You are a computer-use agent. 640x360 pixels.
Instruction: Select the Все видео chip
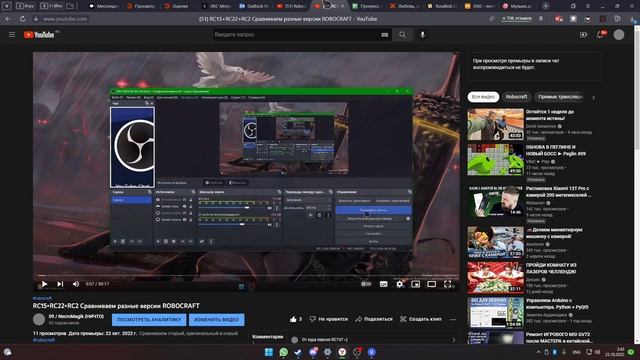coord(483,97)
